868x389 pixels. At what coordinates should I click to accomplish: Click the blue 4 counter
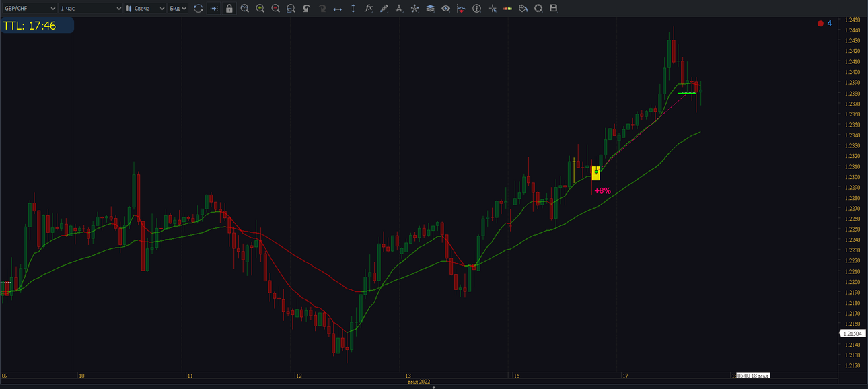830,24
